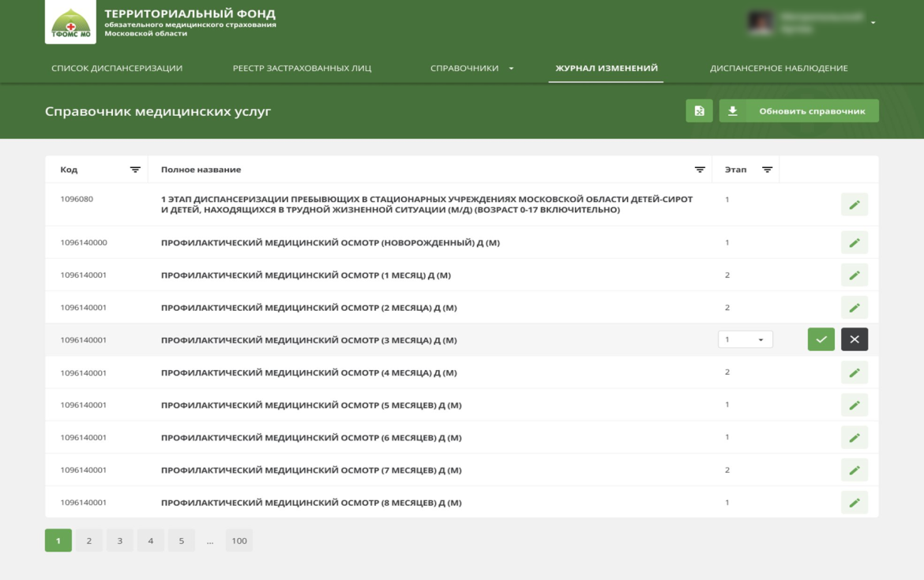Viewport: 924px width, 580px height.
Task: Confirm the 3 МЕСЯЦА edit with the green checkmark
Action: (821, 339)
